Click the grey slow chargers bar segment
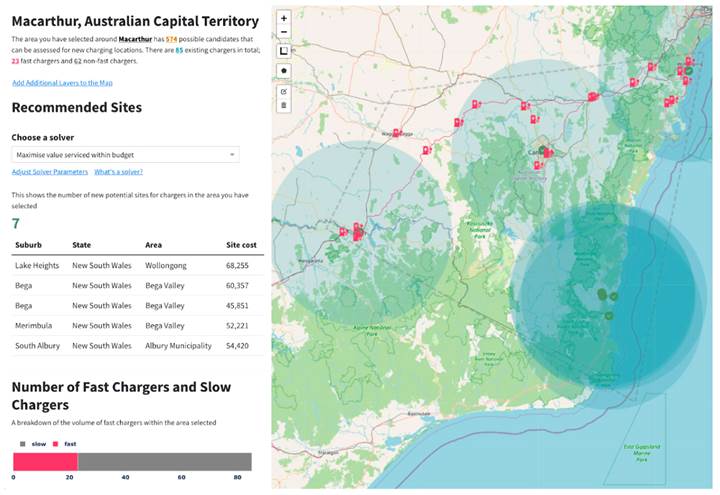 [164, 461]
